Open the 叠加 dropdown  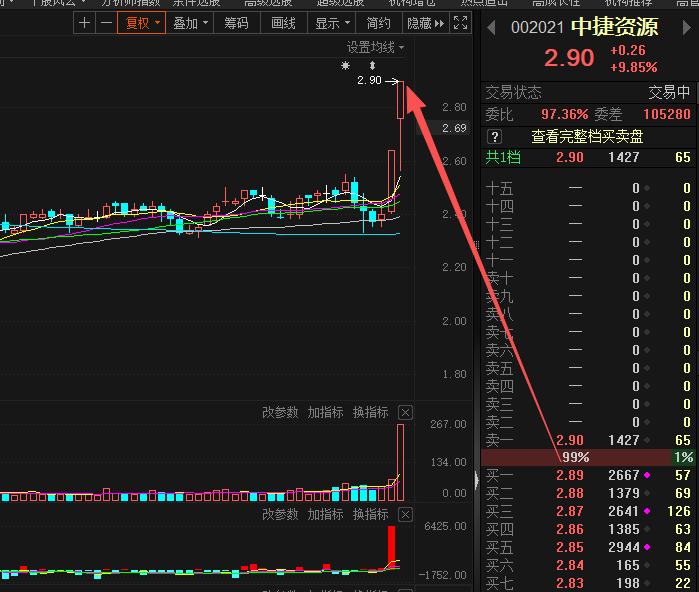(190, 23)
